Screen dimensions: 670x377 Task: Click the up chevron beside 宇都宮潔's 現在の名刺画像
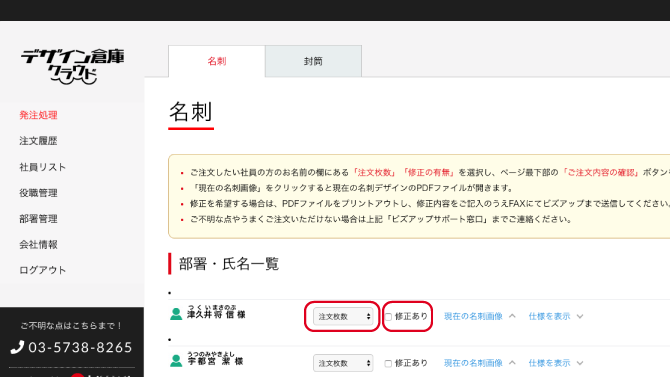[x=512, y=362]
